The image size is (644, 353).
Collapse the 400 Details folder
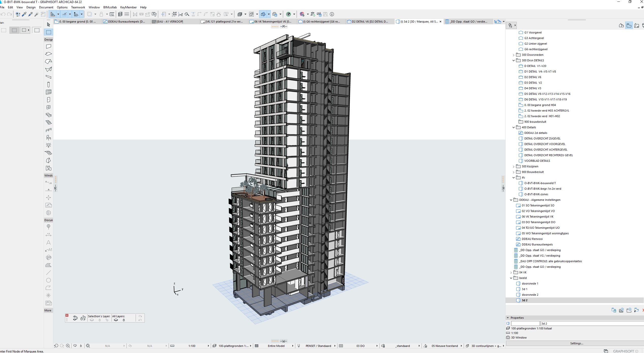[513, 127]
